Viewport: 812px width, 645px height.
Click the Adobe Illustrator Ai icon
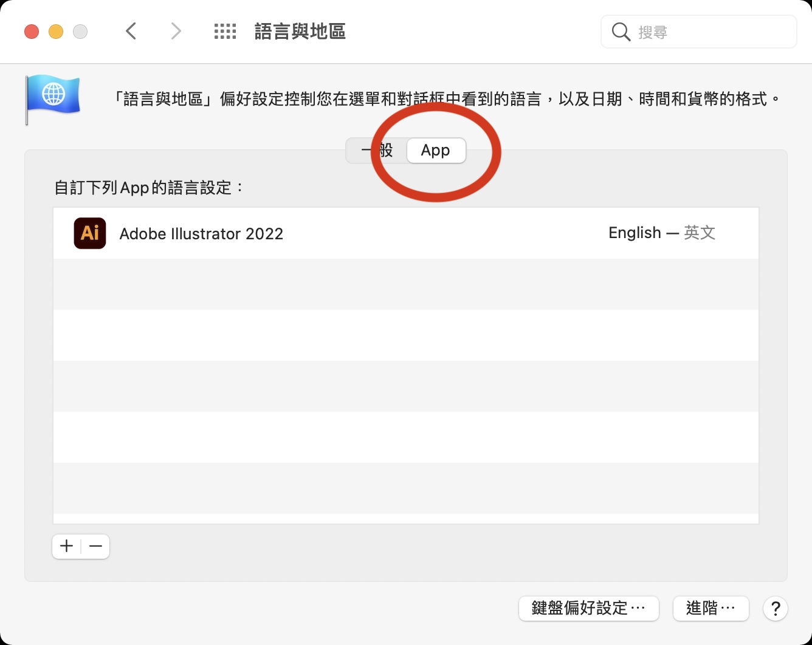pyautogui.click(x=90, y=233)
